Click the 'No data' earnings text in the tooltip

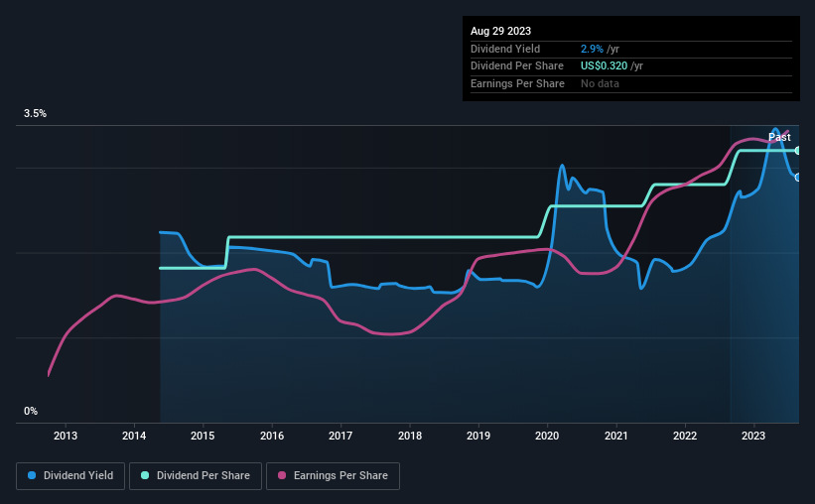click(601, 84)
